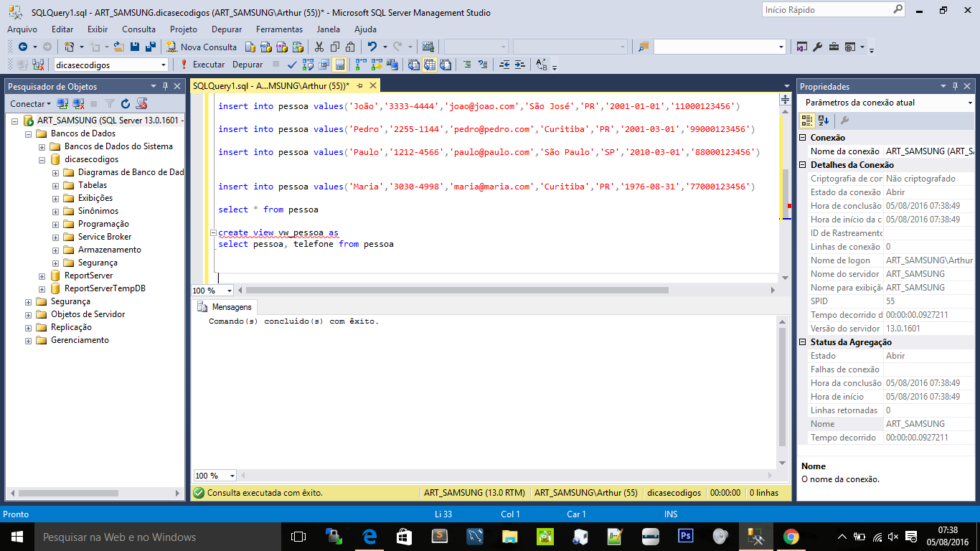Image resolution: width=980 pixels, height=551 pixels.
Task: Pin the Propriedades panel
Action: pos(955,85)
